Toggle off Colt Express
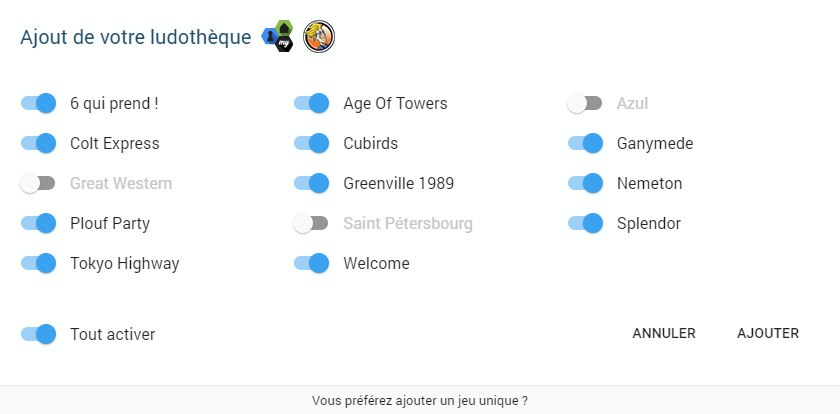840x414 pixels. [39, 143]
